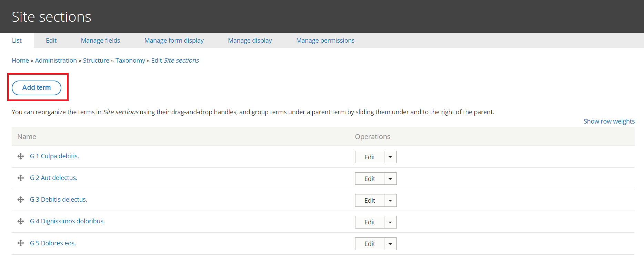Click drag handle for G 2 Aut delectus

pos(21,178)
